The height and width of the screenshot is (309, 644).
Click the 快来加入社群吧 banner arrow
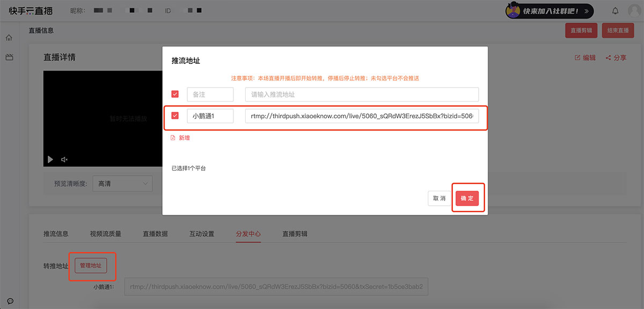(586, 11)
